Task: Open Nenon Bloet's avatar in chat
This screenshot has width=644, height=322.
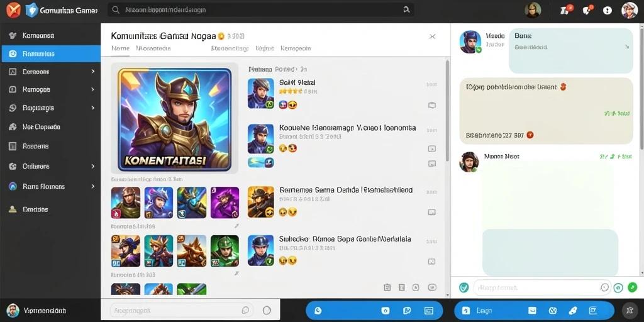Action: coord(469,162)
